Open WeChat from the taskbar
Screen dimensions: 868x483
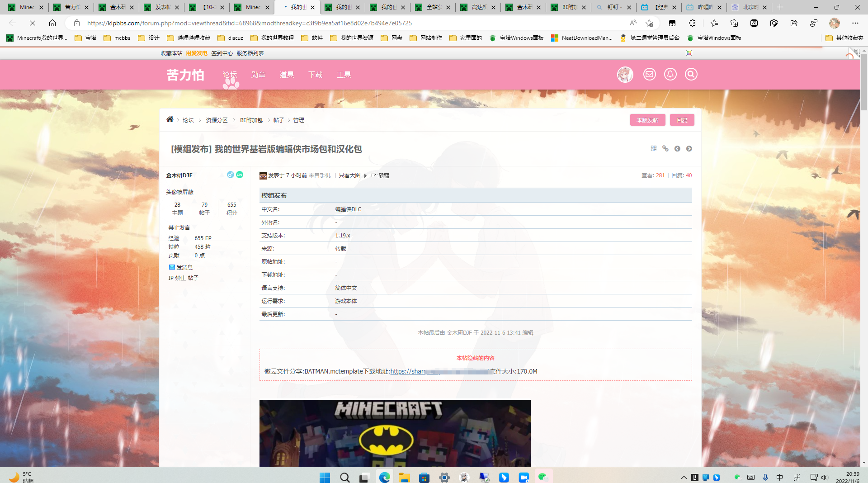543,477
